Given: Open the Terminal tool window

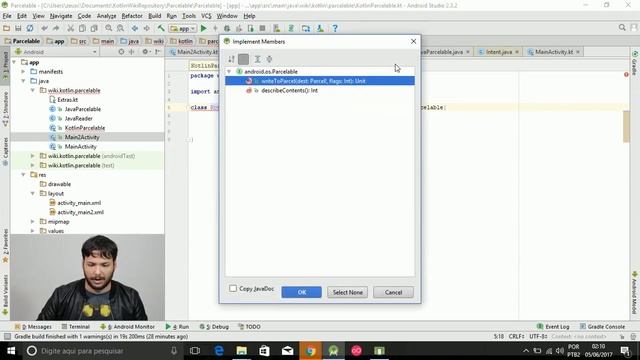Looking at the screenshot, I should [76, 327].
